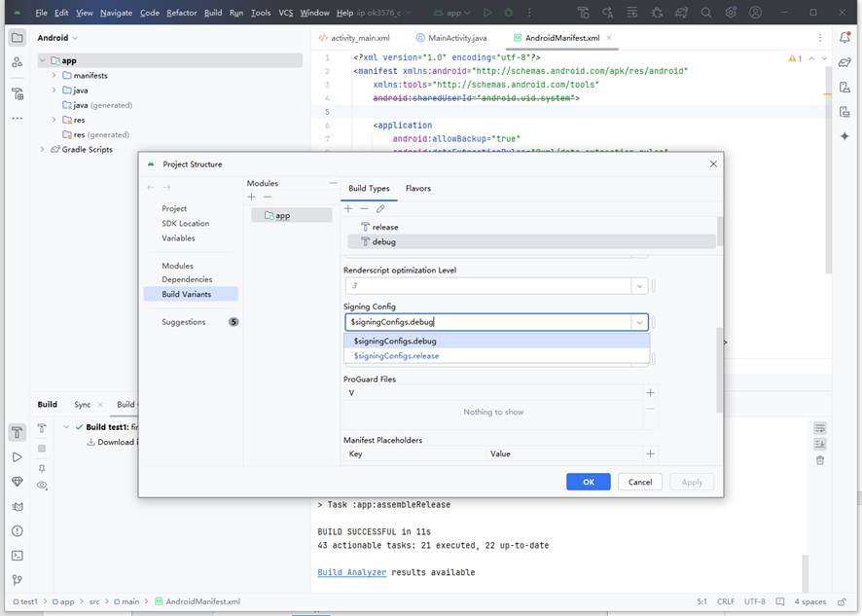The image size is (862, 616).
Task: Click the editor vertical scrollbar
Action: (828, 170)
